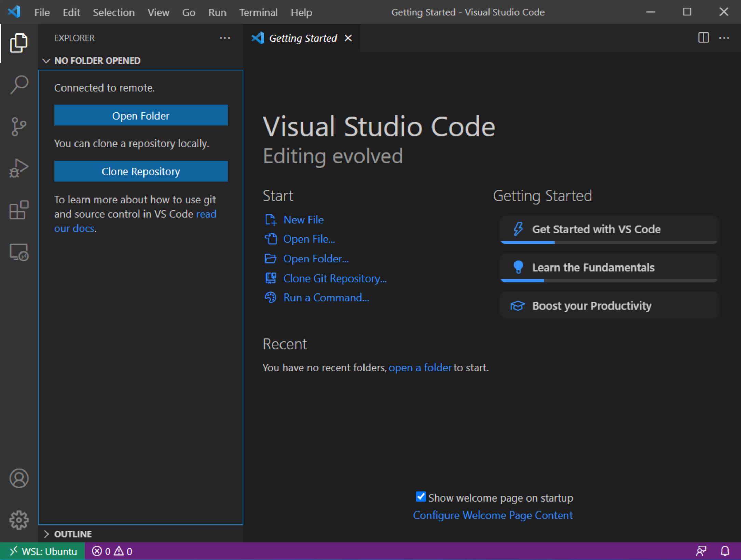This screenshot has height=560, width=741.
Task: Click the Configure Welcome Page Content link
Action: click(493, 515)
